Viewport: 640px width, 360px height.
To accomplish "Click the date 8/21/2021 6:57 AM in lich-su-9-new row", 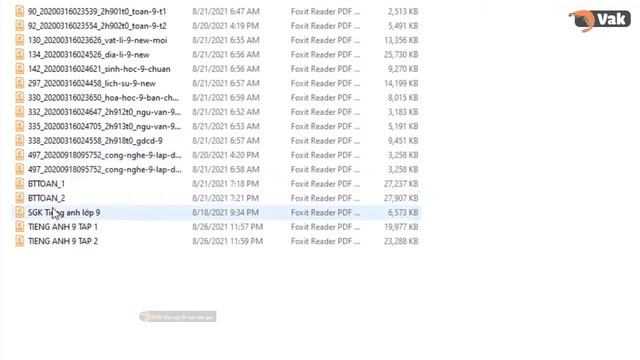I will [x=226, y=83].
